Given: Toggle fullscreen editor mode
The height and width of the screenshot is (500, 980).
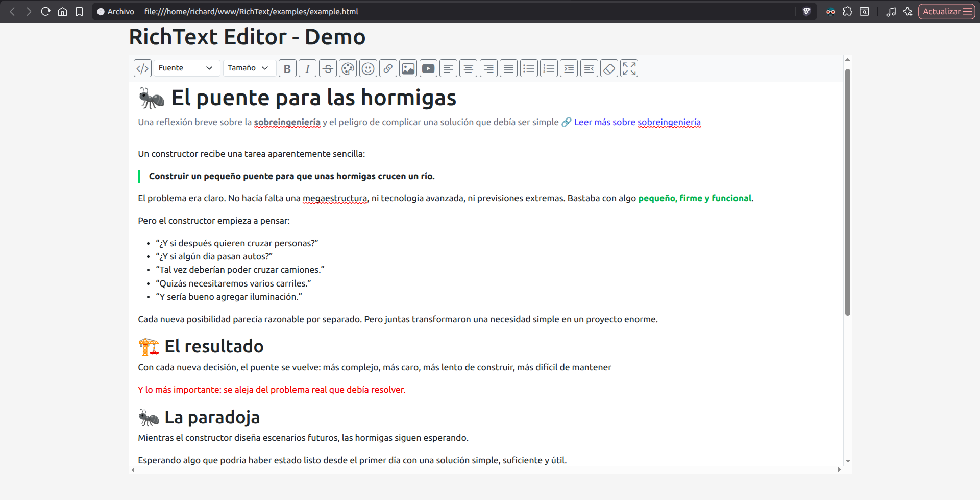Looking at the screenshot, I should 629,68.
